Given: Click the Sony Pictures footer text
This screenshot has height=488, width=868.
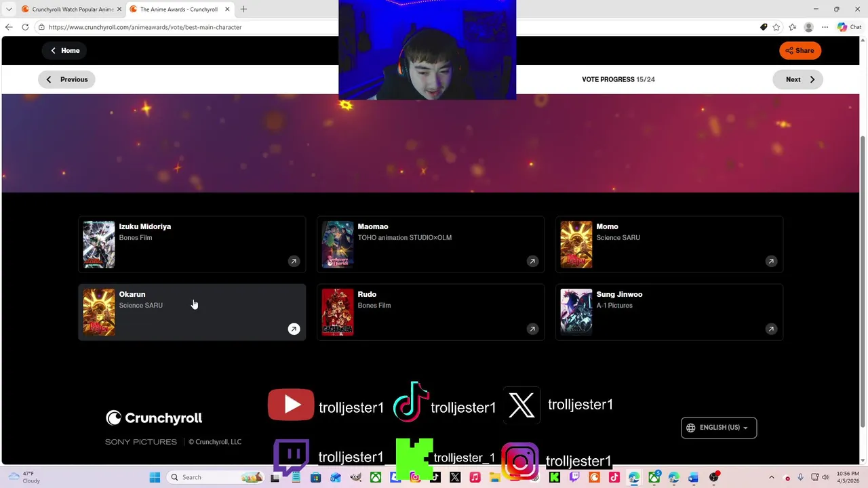Looking at the screenshot, I should pos(141,442).
